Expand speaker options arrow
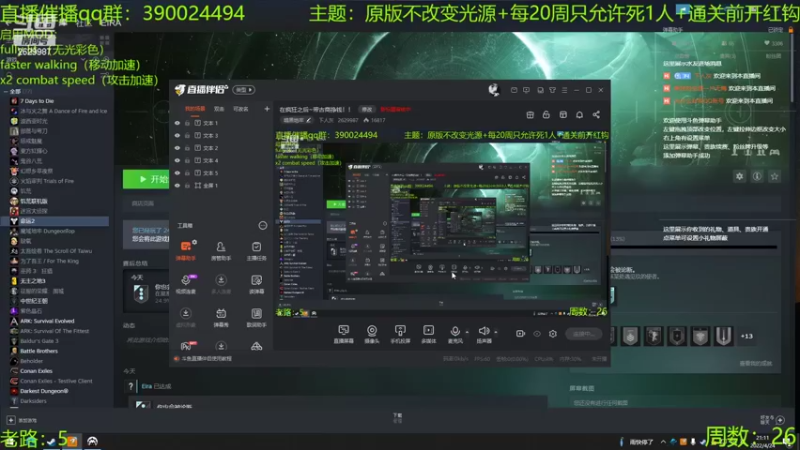 [x=495, y=332]
